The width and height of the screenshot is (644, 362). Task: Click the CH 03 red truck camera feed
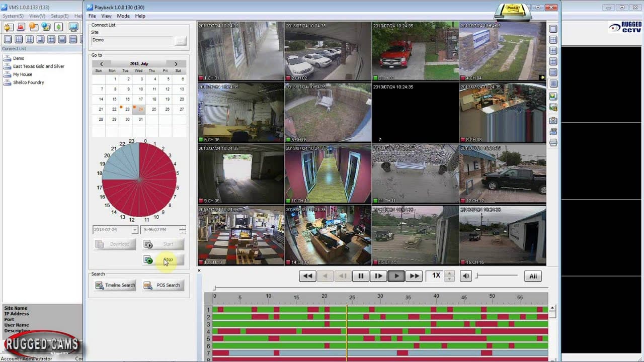(415, 51)
